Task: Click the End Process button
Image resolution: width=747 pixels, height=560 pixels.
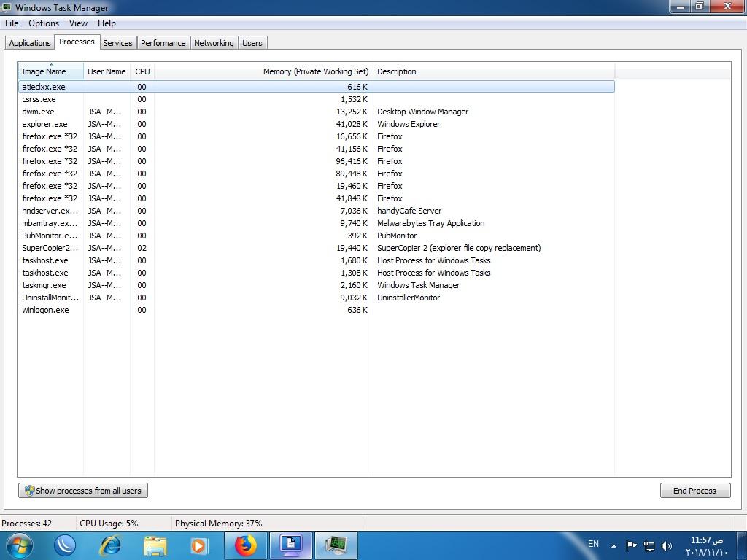Action: tap(694, 491)
